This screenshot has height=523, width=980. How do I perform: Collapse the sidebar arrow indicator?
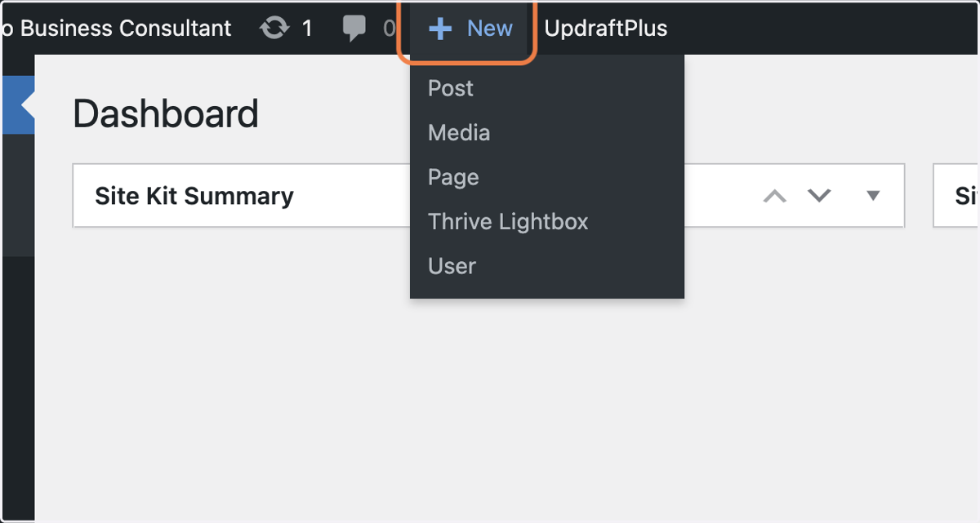pos(27,105)
